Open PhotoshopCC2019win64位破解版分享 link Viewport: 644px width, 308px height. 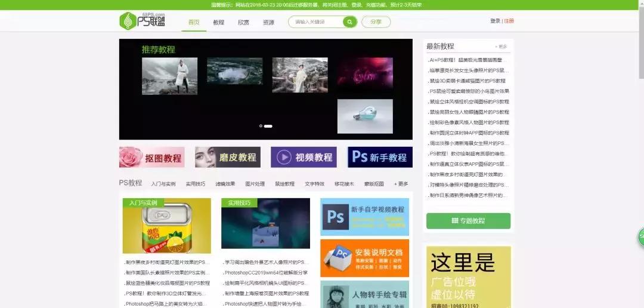[x=265, y=273]
